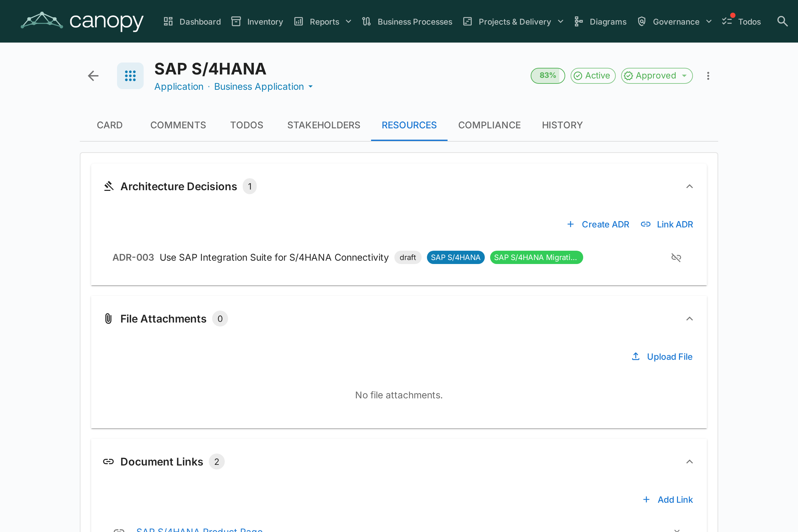Click Link ADR
The height and width of the screenshot is (532, 798).
[667, 224]
